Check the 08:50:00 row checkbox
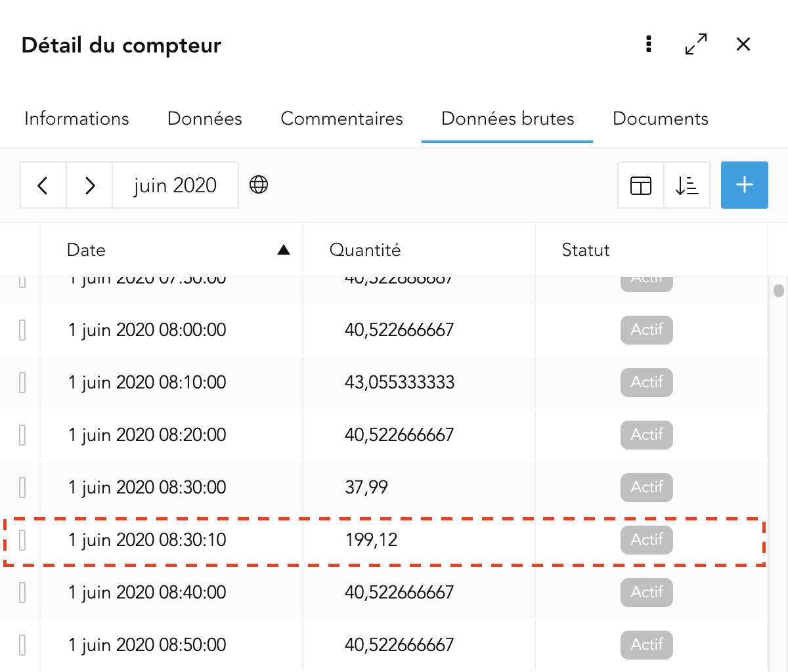The width and height of the screenshot is (788, 672). point(22,644)
